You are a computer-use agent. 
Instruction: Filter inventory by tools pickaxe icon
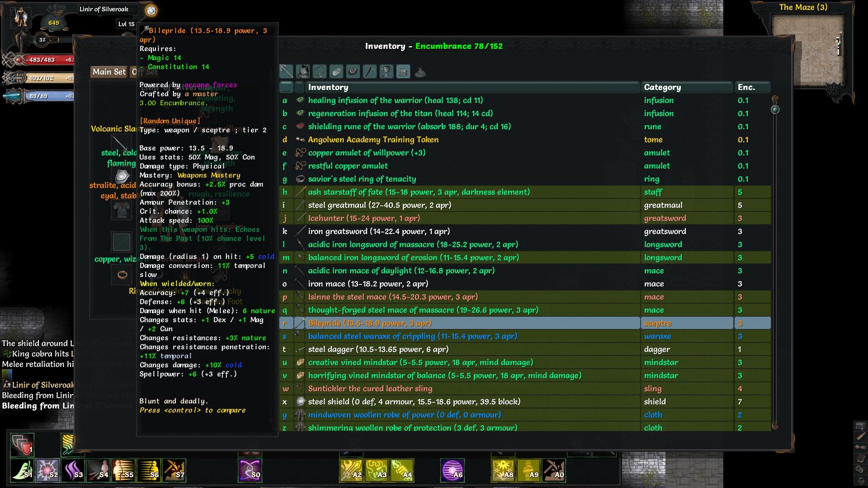click(x=370, y=71)
